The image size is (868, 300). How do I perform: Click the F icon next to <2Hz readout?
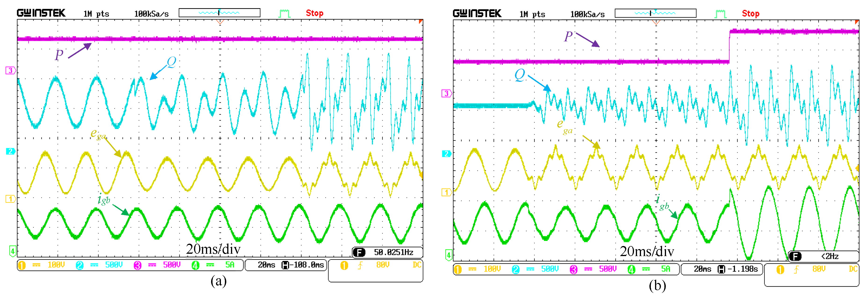[796, 256]
